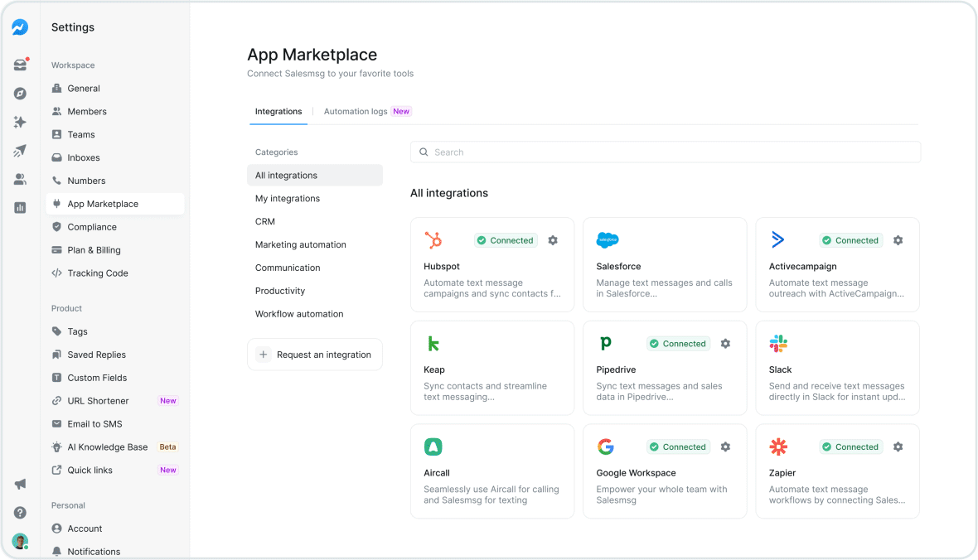978x560 pixels.
Task: Open the help question mark icon
Action: coord(20,513)
